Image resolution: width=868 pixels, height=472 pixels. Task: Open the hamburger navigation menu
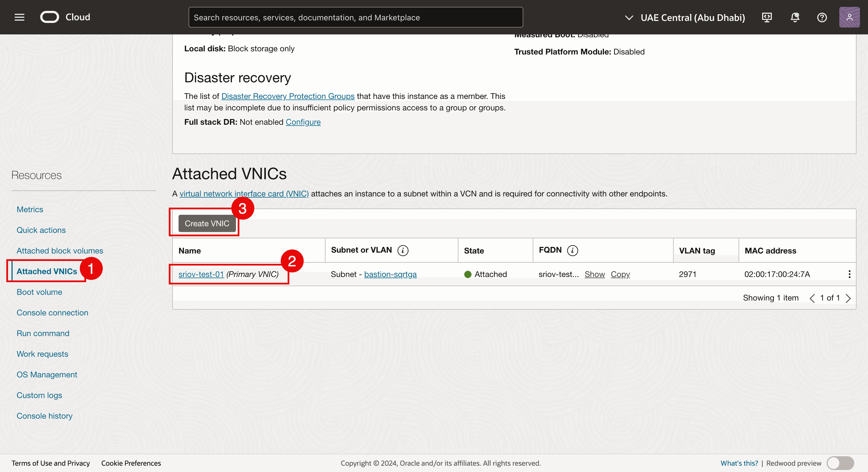20,17
